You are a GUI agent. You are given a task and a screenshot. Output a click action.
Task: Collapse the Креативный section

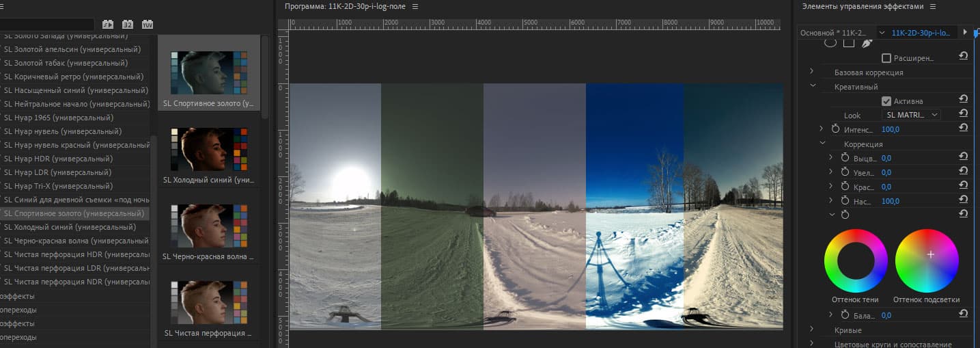pyautogui.click(x=813, y=86)
